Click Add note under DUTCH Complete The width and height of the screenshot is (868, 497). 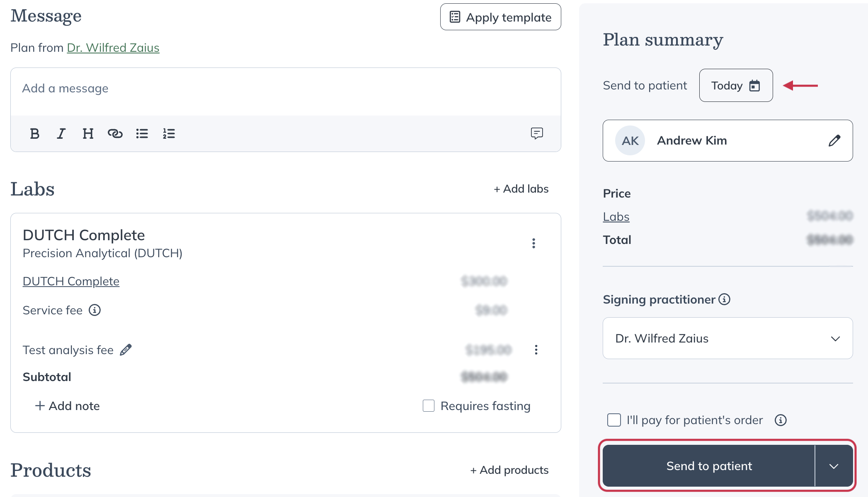coord(67,406)
